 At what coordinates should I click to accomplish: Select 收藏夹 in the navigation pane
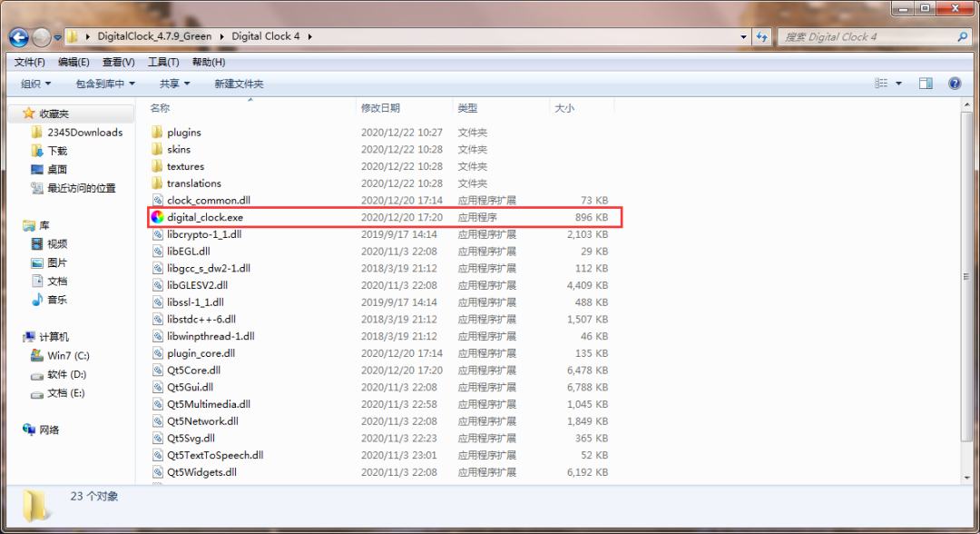click(x=54, y=114)
